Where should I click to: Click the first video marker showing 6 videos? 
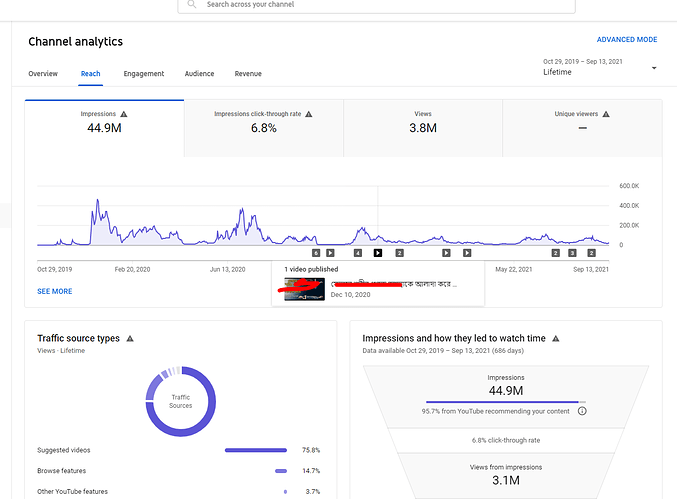point(316,253)
